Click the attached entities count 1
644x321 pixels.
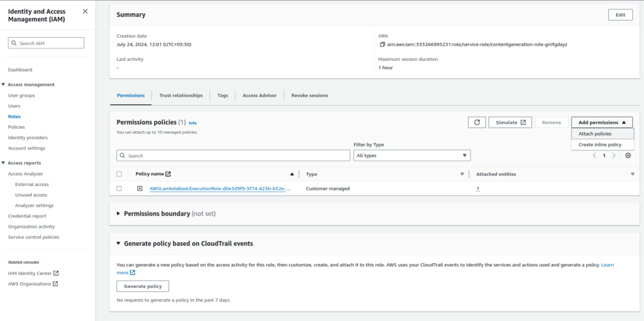point(478,189)
